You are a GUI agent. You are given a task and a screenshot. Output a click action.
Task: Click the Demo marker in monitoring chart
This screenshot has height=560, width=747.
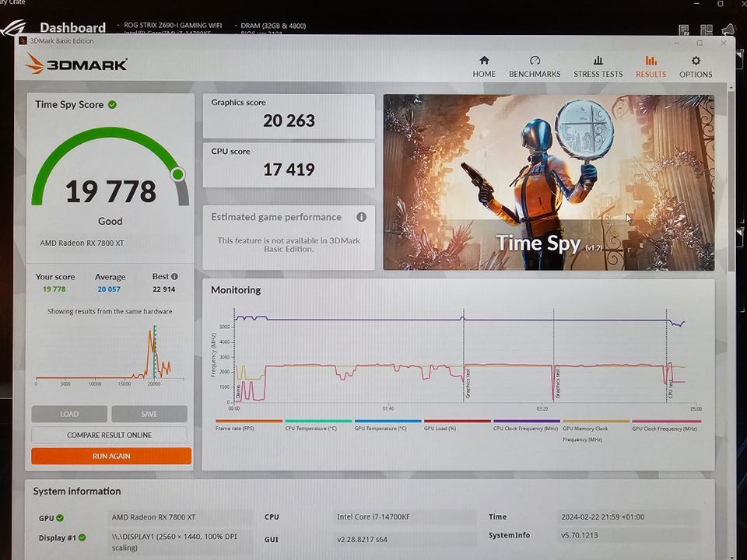tap(238, 391)
